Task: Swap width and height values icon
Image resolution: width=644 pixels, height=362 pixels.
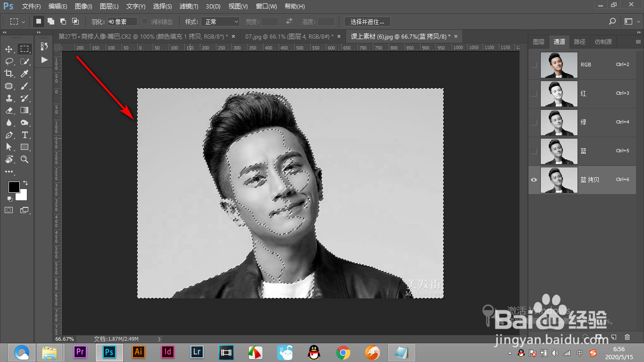Action: click(x=289, y=21)
